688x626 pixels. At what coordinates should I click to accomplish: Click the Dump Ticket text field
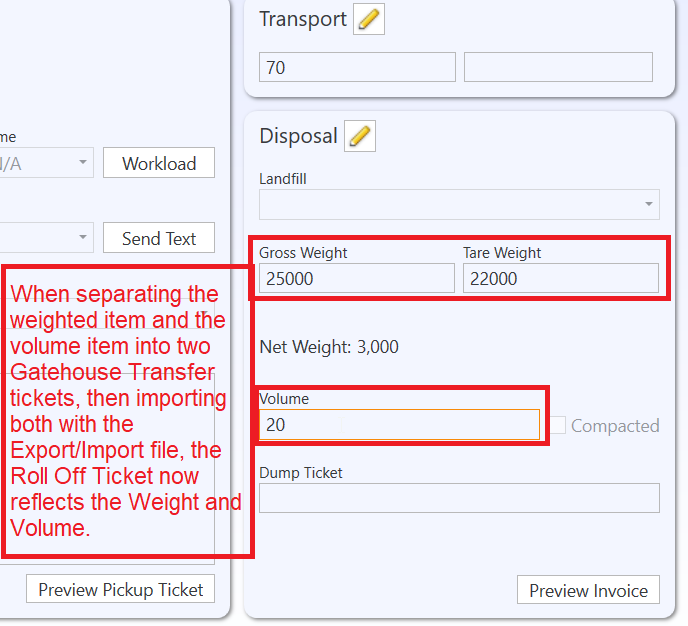point(459,498)
